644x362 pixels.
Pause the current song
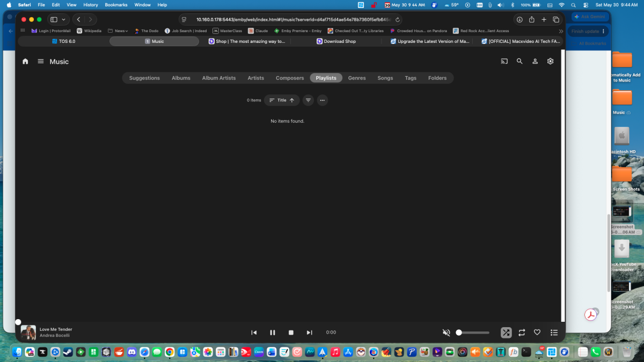(x=273, y=333)
